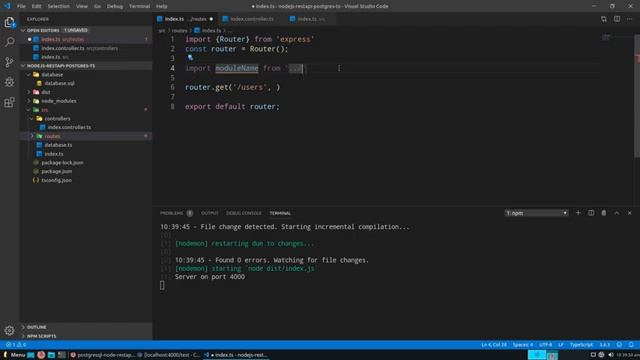Viewport: 640px width, 360px height.
Task: Maximize the terminal panel size
Action: (x=617, y=213)
